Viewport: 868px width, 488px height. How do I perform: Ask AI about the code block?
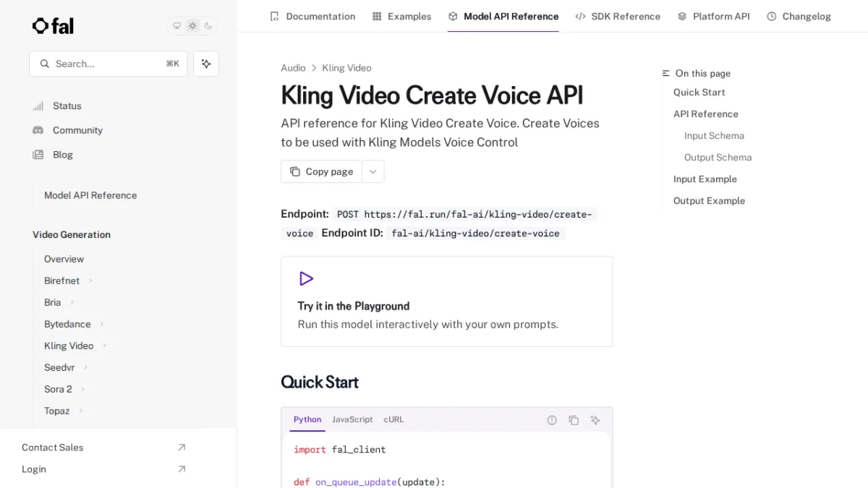(595, 420)
